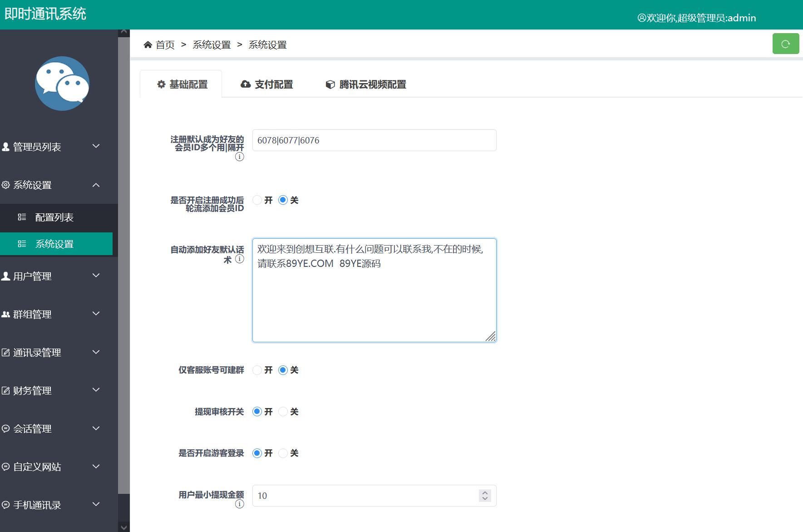This screenshot has height=532, width=803.
Task: Select 关 for 轮流添加会员ID option
Action: pos(283,200)
